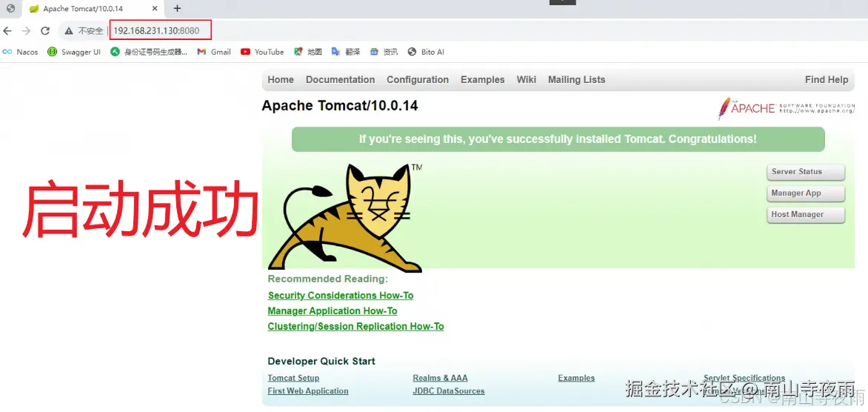Open the Gmail bookmark
This screenshot has width=868, height=412.
(214, 52)
